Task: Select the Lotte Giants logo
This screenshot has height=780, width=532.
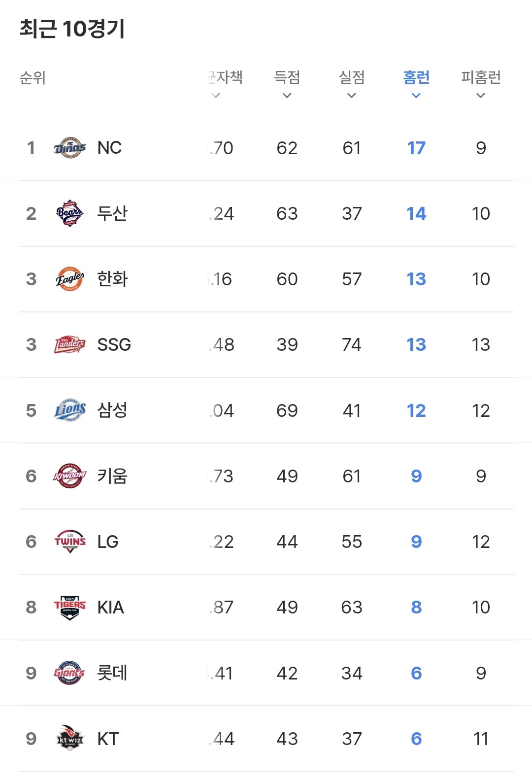Action: tap(69, 673)
